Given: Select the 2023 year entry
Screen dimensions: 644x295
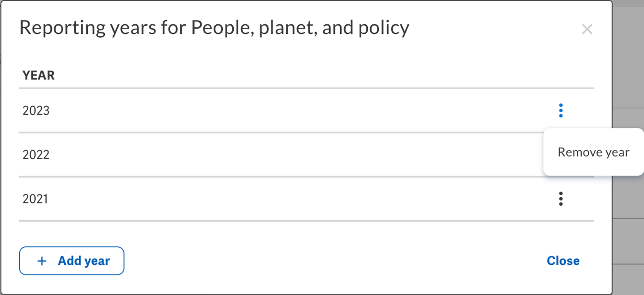Looking at the screenshot, I should click(x=36, y=111).
